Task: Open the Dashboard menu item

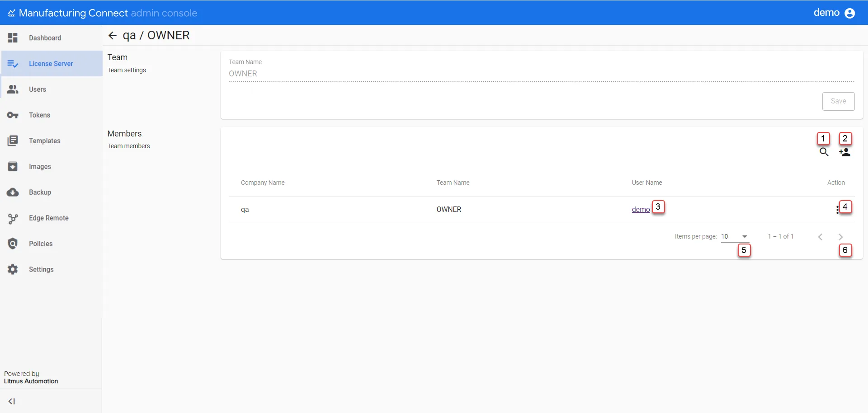Action: pos(52,38)
